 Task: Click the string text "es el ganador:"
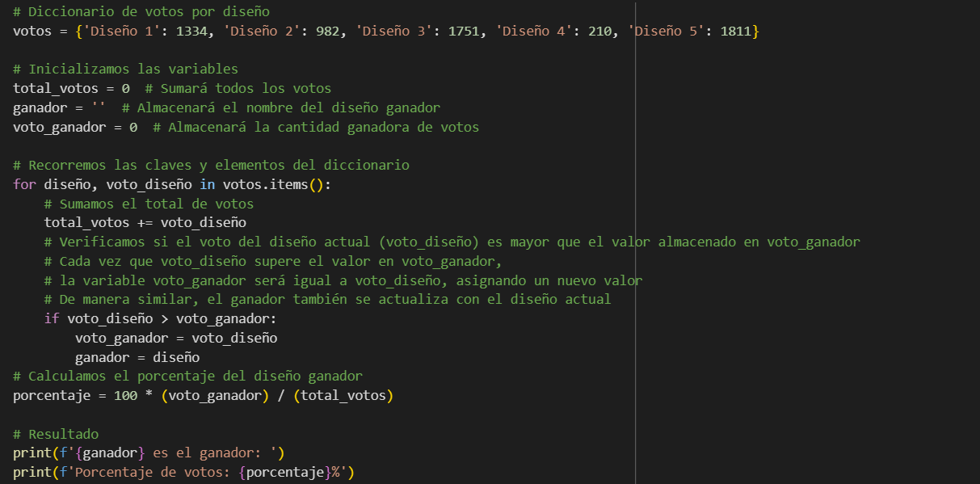point(208,452)
